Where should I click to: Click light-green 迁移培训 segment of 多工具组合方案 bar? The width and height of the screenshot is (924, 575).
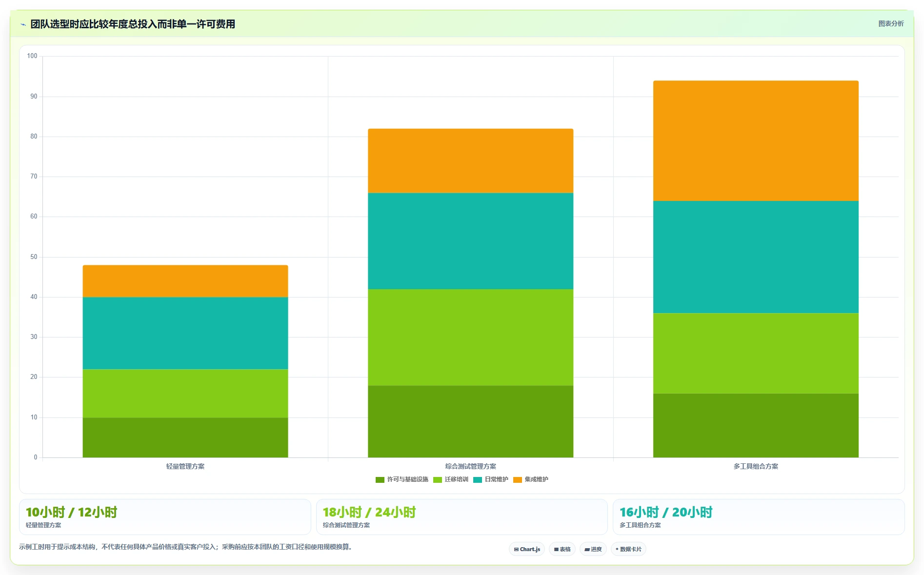(x=756, y=354)
